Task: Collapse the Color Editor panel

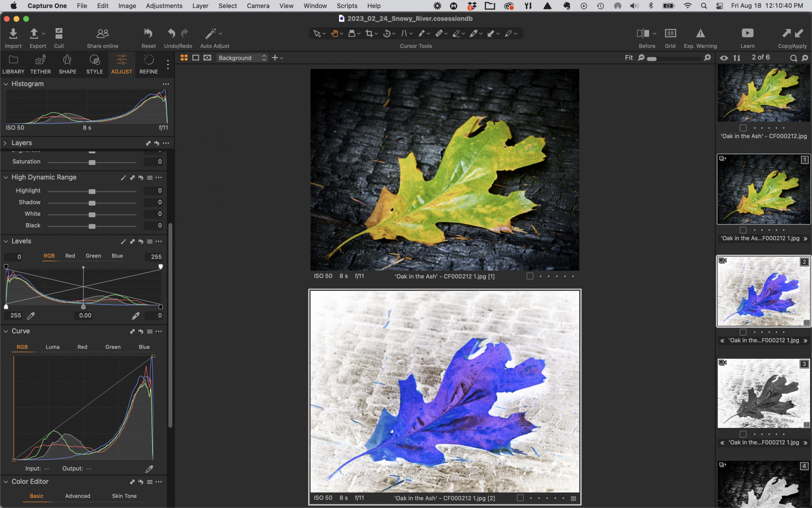Action: point(6,482)
